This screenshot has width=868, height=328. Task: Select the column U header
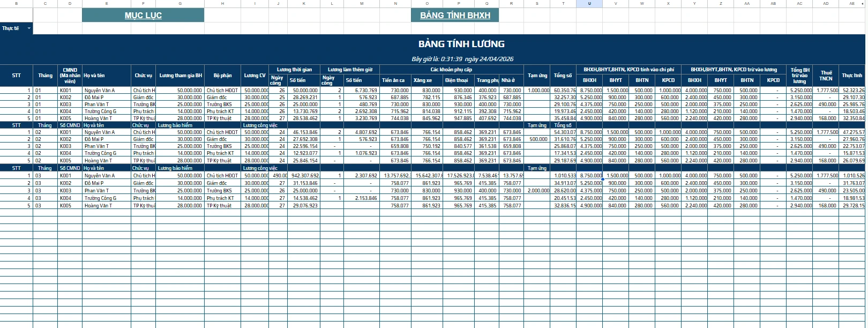(x=589, y=4)
